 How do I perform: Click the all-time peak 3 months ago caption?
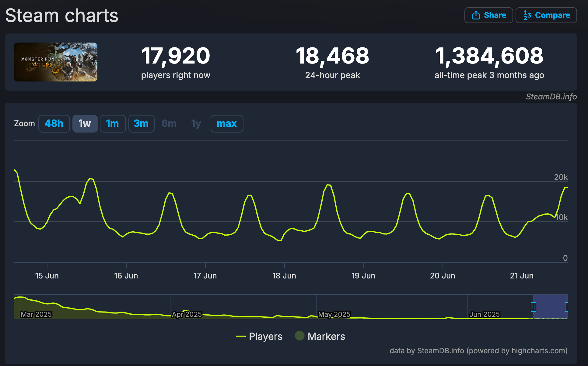pyautogui.click(x=489, y=75)
